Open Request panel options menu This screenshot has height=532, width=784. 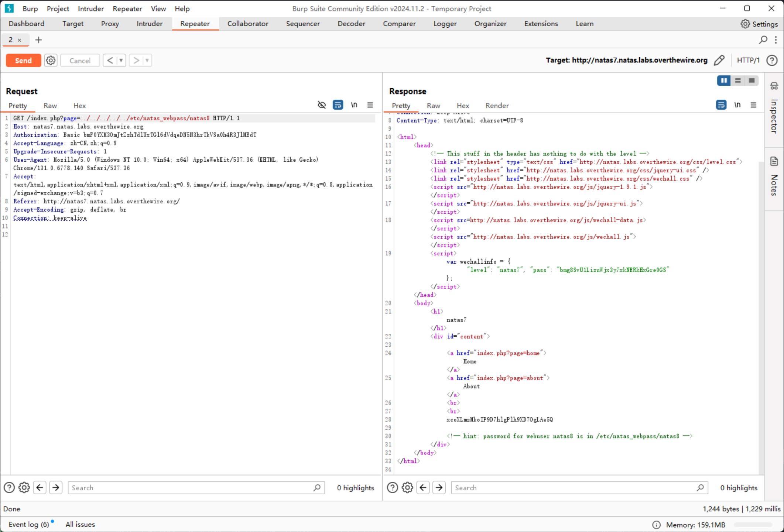coord(370,105)
